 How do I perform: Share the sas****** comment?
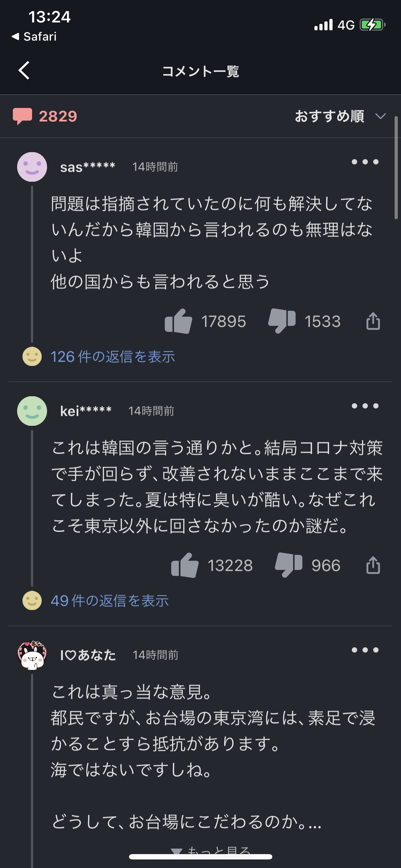coord(373,321)
